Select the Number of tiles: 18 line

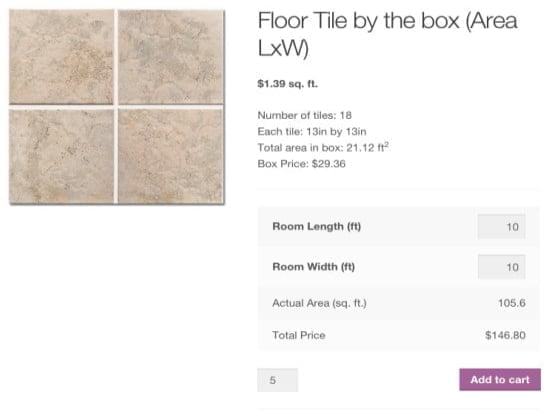pos(304,115)
